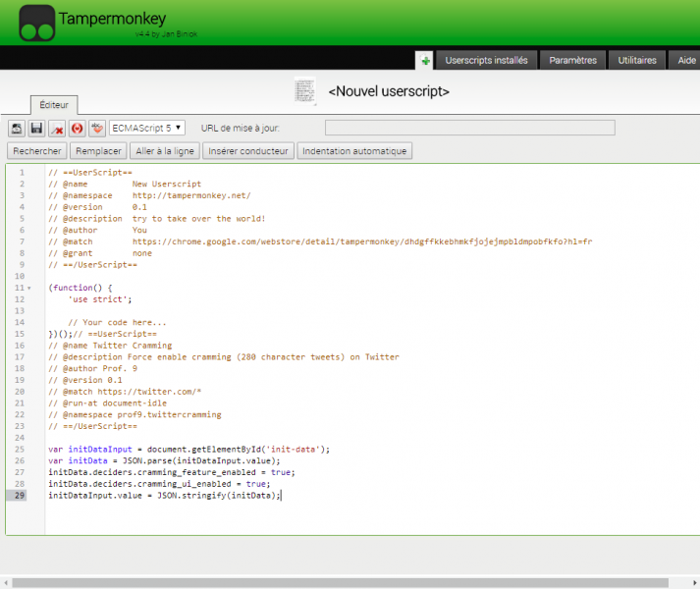The height and width of the screenshot is (589, 700).
Task: Click the chrome.google.com webstore URL on line 7
Action: point(362,241)
